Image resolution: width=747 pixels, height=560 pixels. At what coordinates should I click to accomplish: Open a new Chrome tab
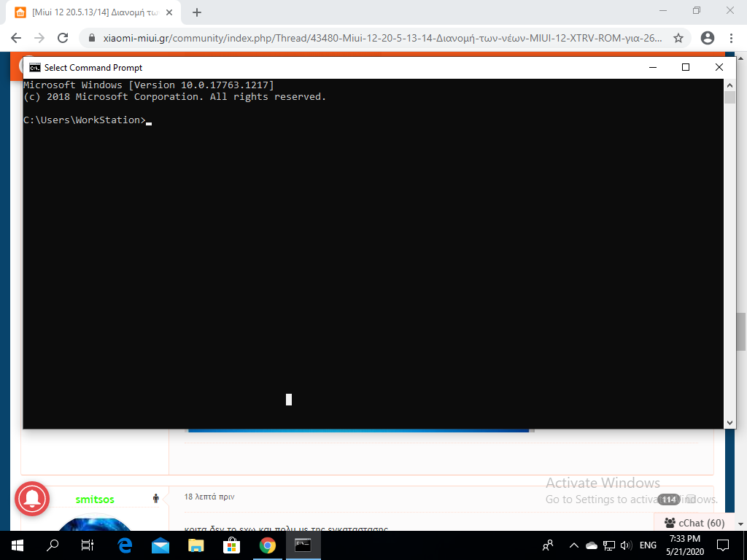(x=197, y=13)
